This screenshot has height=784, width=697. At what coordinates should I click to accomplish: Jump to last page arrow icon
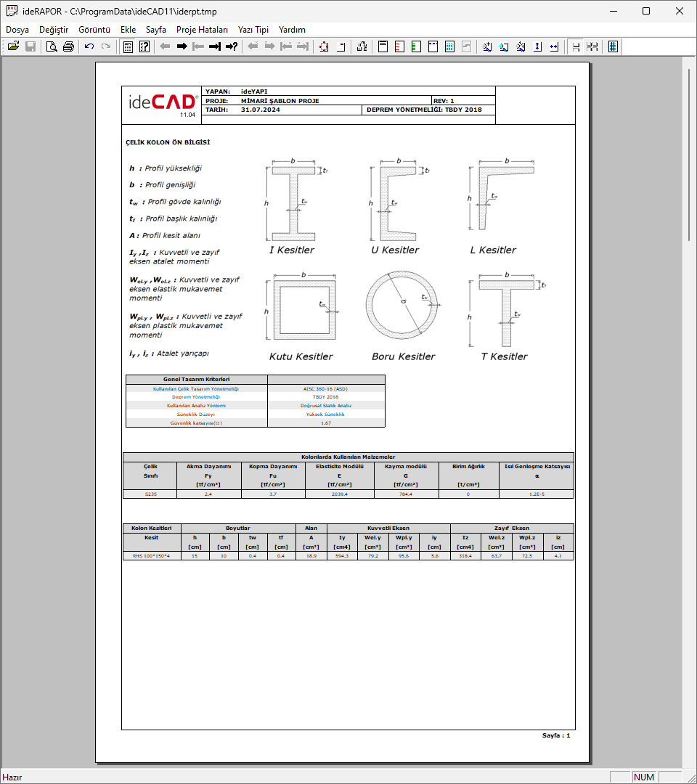point(214,46)
